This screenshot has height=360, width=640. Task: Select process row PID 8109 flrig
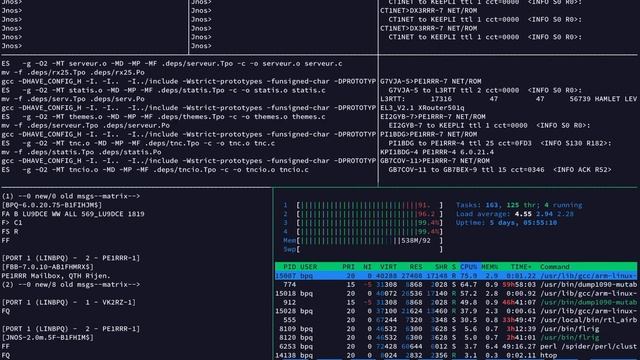(456, 329)
